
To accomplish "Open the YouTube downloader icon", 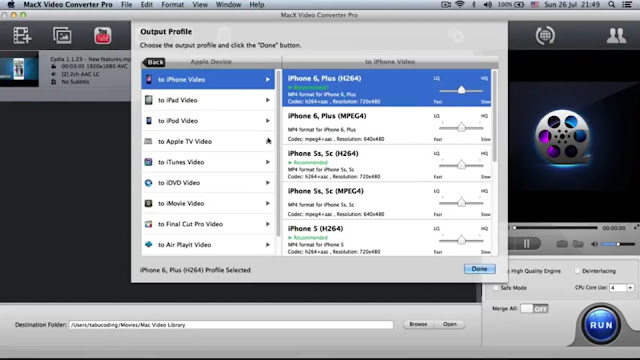I will pyautogui.click(x=102, y=36).
